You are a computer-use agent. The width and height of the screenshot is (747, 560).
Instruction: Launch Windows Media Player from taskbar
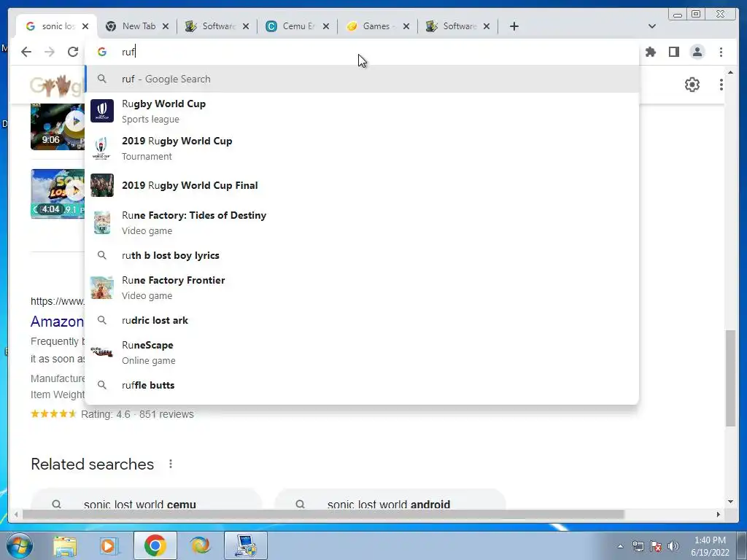(x=109, y=545)
